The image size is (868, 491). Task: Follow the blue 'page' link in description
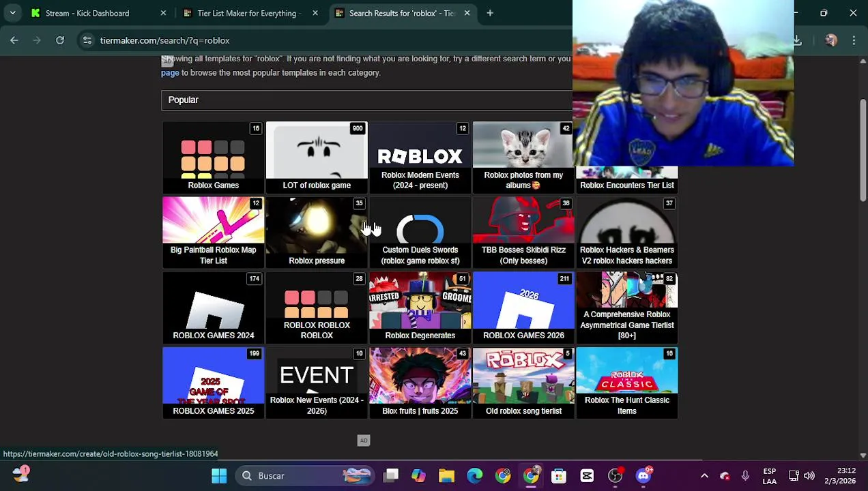click(170, 73)
